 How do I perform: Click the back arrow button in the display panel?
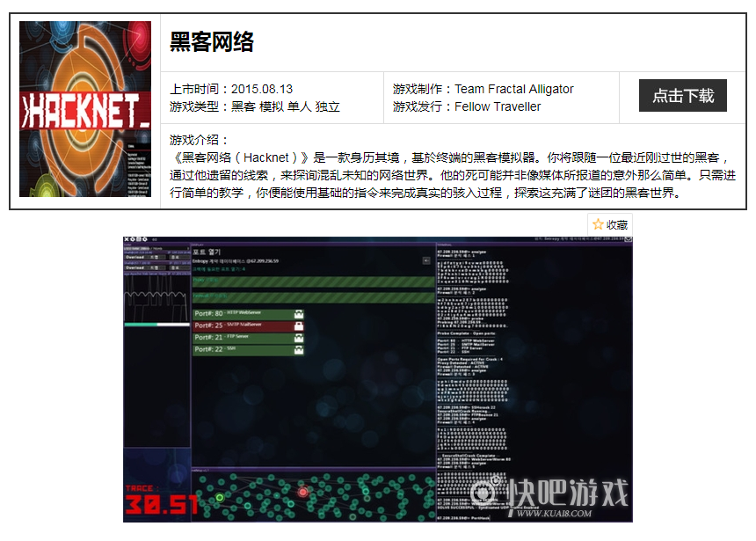(426, 260)
